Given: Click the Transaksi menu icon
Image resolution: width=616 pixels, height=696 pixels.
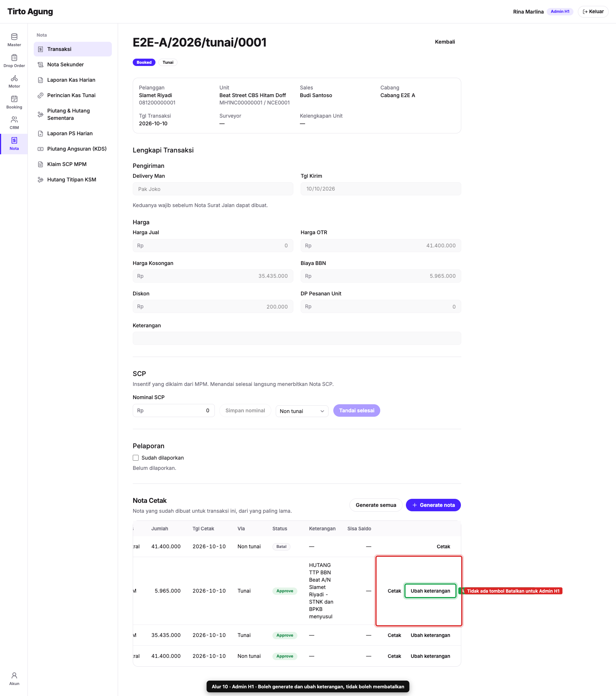Looking at the screenshot, I should pyautogui.click(x=41, y=49).
